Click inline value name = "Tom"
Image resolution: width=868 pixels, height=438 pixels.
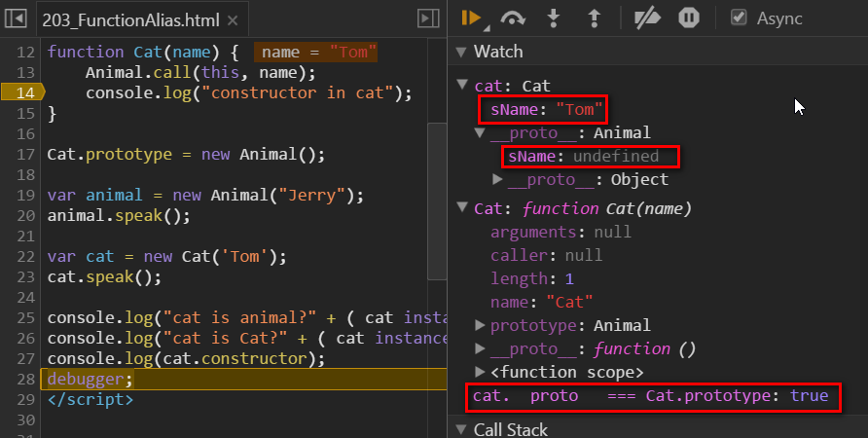pyautogui.click(x=316, y=52)
